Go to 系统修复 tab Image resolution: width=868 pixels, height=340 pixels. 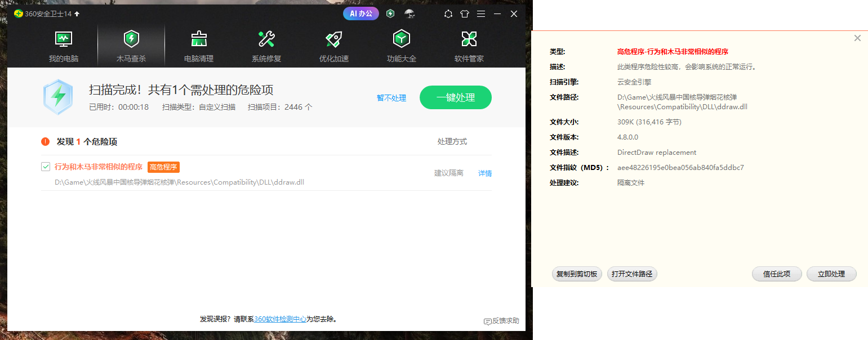tap(266, 46)
